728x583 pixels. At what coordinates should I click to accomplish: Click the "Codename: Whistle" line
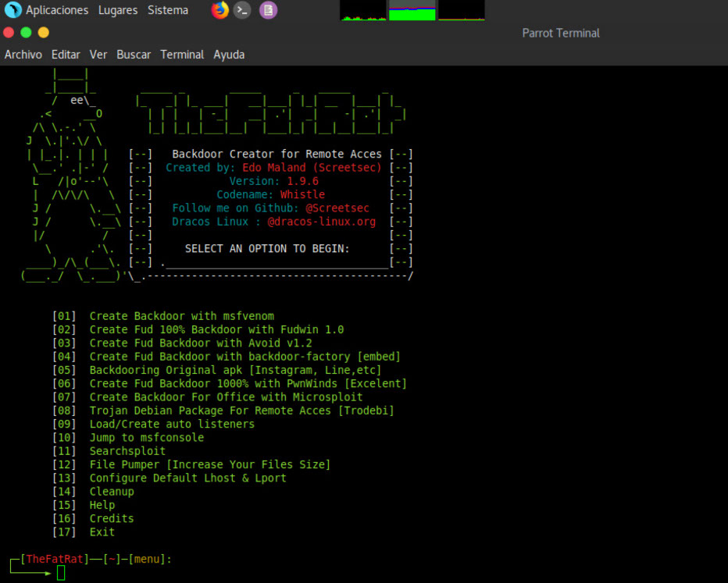271,194
